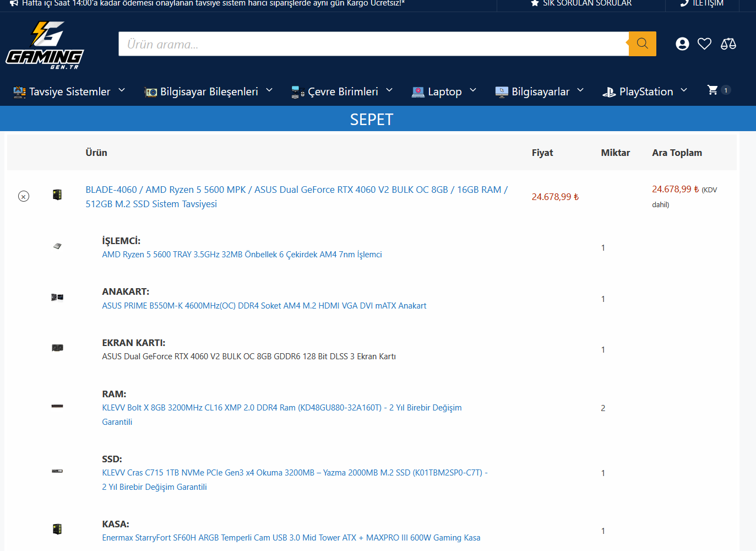The height and width of the screenshot is (551, 756).
Task: Expand the Bilgisayarlar dropdown chevron
Action: point(580,90)
